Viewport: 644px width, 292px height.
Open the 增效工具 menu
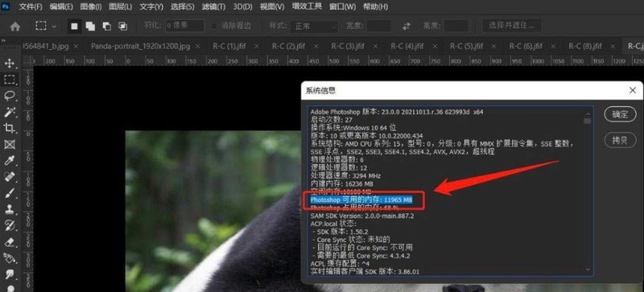pyautogui.click(x=307, y=6)
